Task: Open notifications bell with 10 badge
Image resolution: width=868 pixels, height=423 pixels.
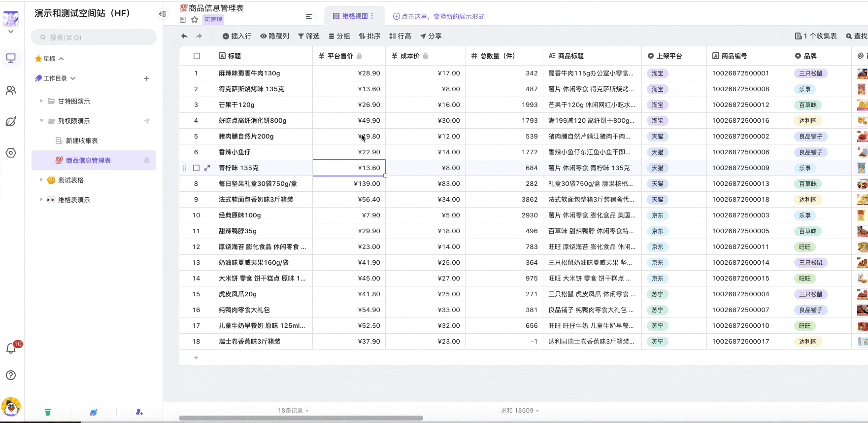Action: pos(12,348)
